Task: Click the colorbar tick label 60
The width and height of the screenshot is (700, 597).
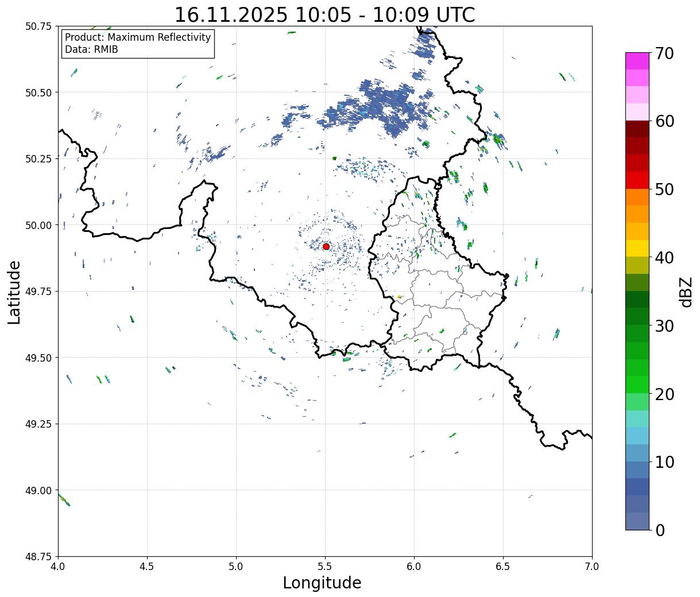Action: click(x=664, y=121)
